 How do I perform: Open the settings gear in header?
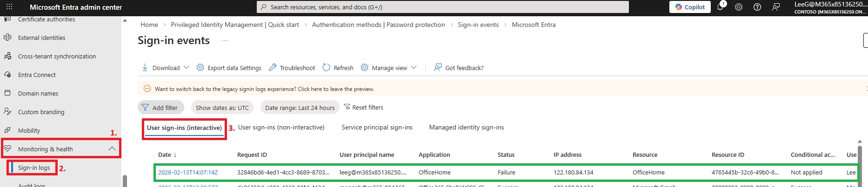(739, 7)
